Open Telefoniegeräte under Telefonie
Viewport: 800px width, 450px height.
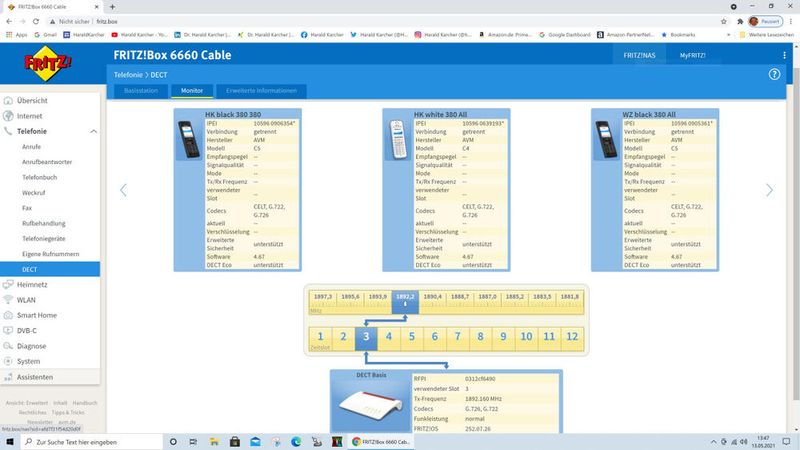[x=43, y=238]
